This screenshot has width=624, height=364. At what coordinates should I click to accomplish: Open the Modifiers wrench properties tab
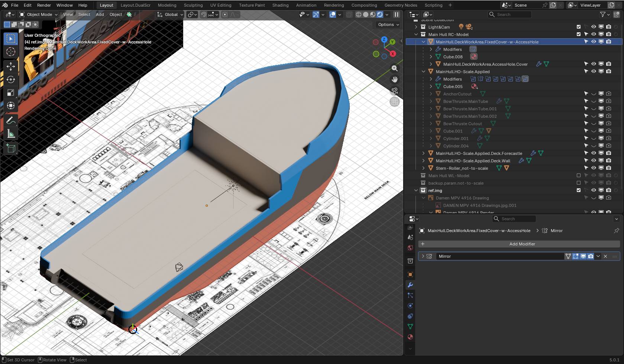(410, 285)
